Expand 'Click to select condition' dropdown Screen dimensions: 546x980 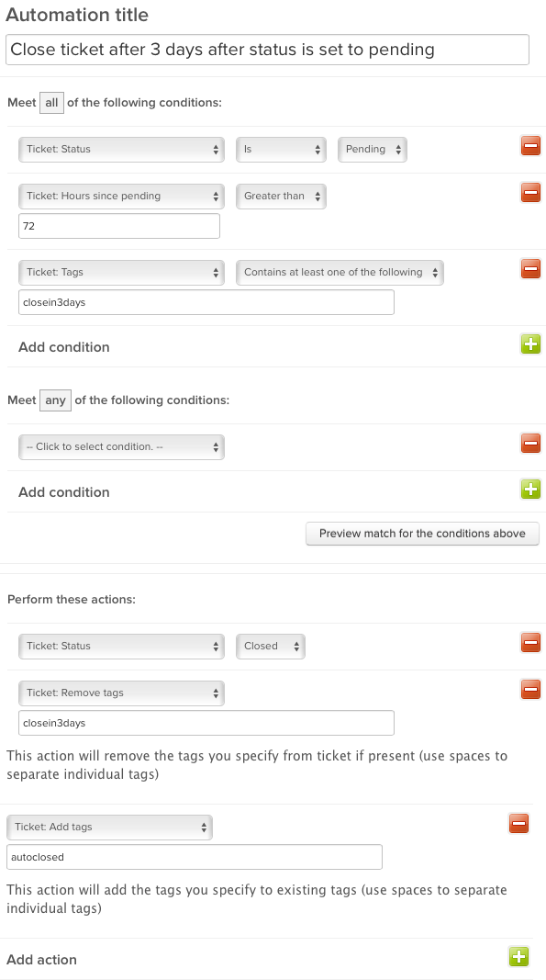coord(121,447)
